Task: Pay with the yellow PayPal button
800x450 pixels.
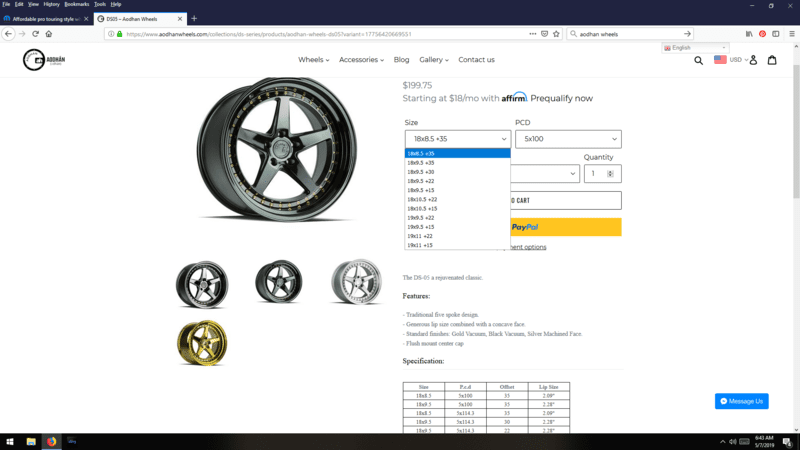Action: tap(566, 227)
